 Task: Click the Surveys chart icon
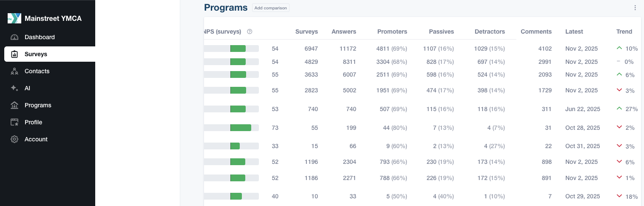(x=14, y=54)
